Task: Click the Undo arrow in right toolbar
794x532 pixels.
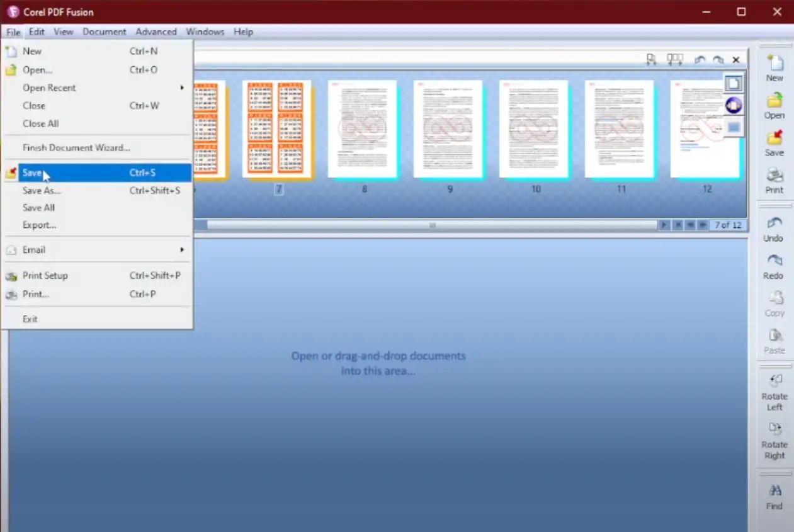Action: pos(774,224)
